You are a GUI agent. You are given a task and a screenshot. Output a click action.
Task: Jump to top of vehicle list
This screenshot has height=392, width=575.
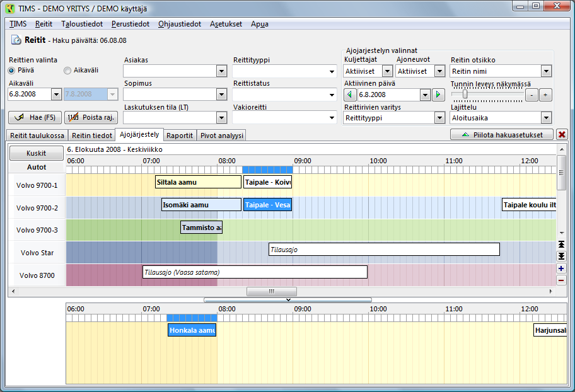tap(561, 245)
